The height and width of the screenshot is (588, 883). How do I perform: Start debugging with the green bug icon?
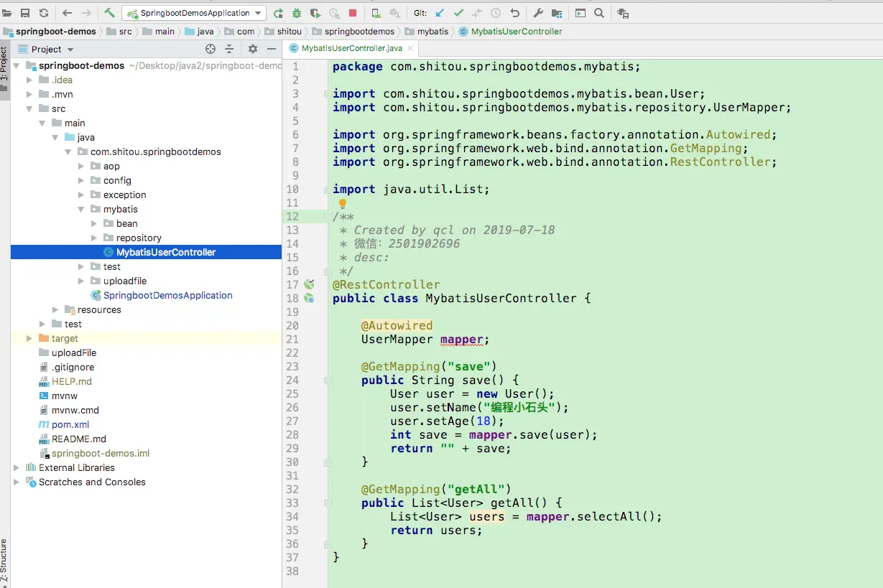[x=296, y=13]
